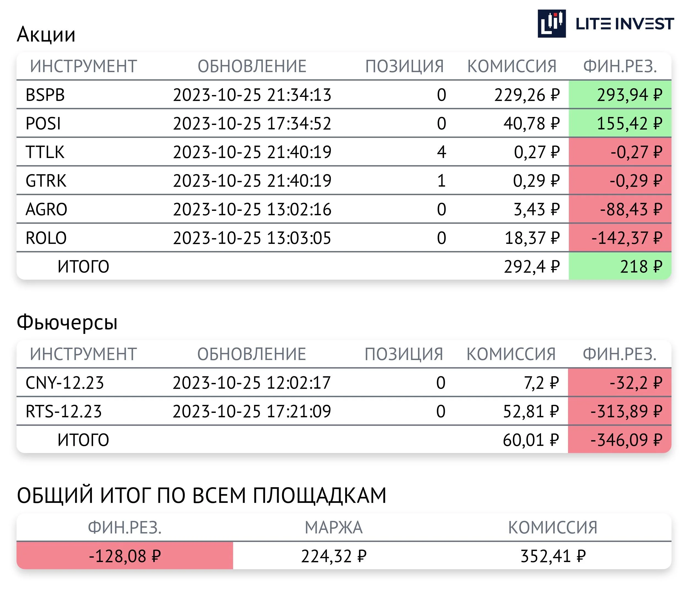The height and width of the screenshot is (616, 688).
Task: Select the BSPB instrument cell
Action: pos(45,95)
